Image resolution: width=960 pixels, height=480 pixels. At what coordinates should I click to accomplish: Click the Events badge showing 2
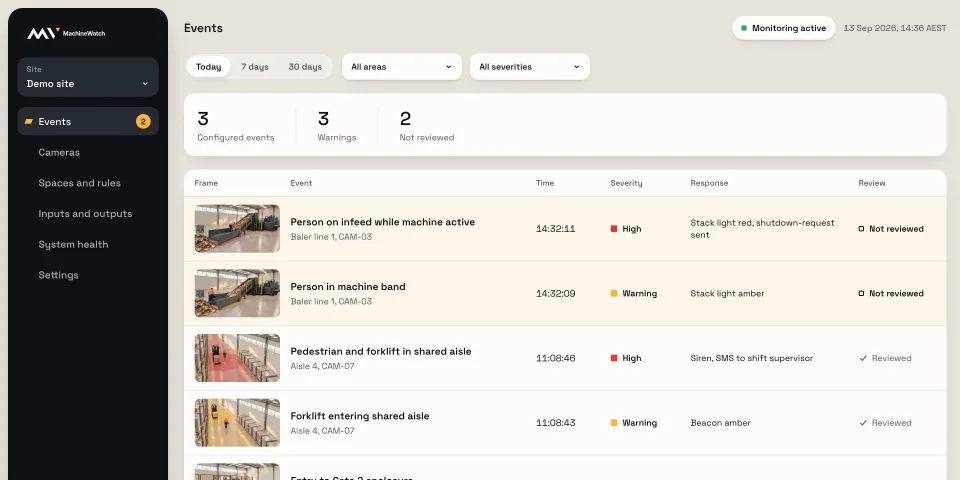coord(143,122)
